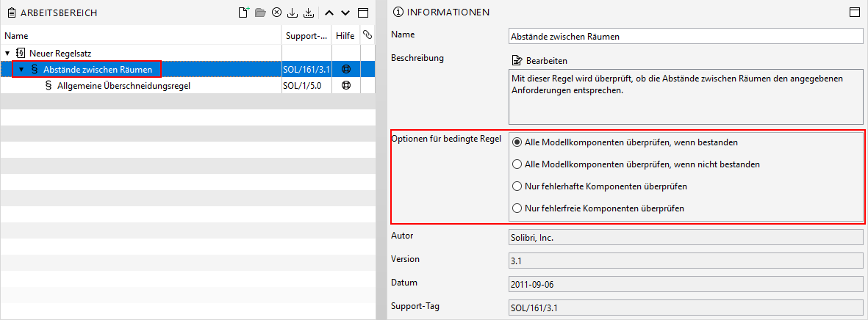Select 'Nur fehlerhafte Komponenten überprüfen' option

[x=600, y=186]
